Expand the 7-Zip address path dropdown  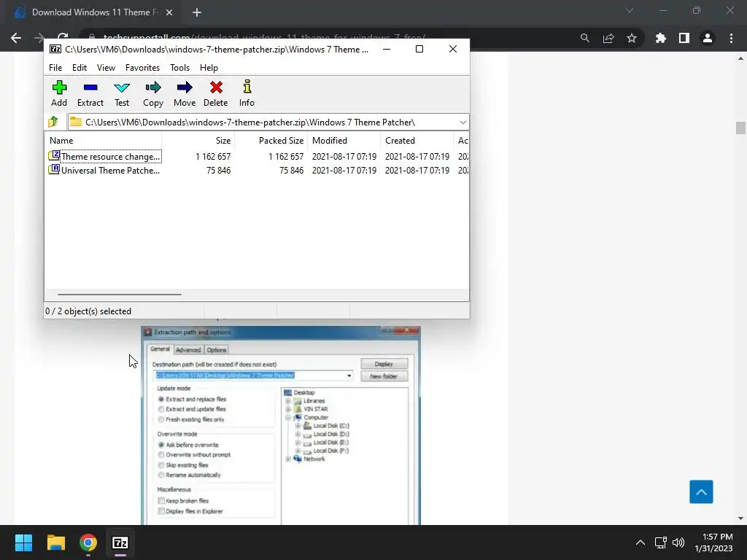coord(462,122)
